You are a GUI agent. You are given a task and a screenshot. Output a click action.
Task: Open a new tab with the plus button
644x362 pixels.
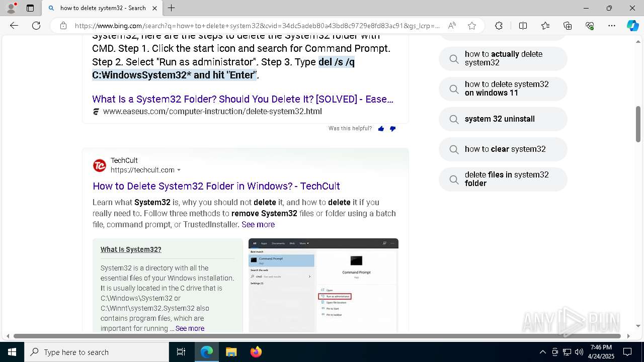[x=172, y=8]
